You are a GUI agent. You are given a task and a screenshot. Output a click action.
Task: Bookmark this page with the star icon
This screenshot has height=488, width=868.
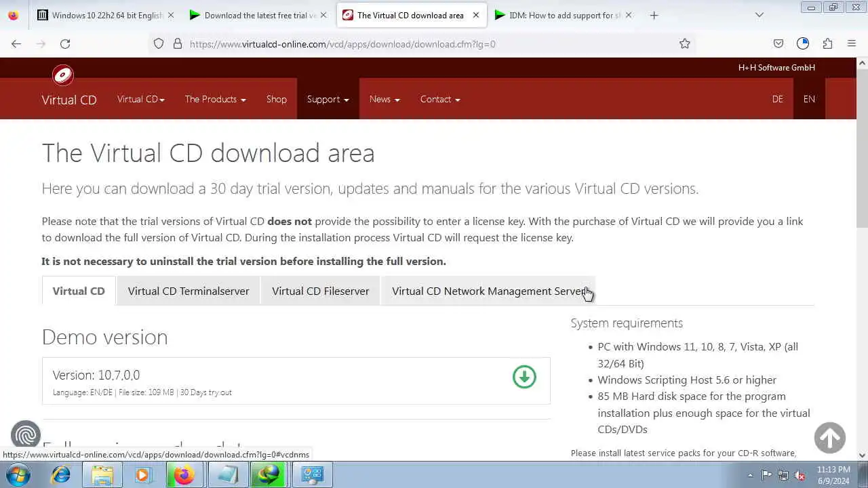[685, 43]
